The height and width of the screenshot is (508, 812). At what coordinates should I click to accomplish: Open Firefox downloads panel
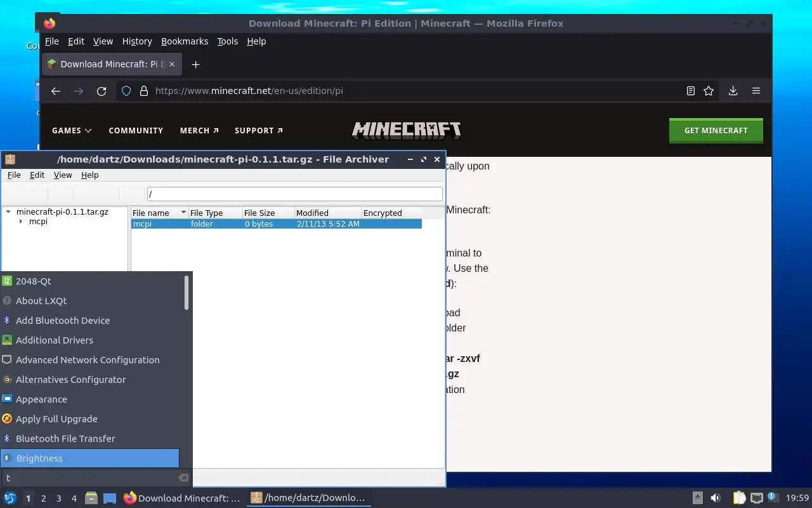click(733, 91)
